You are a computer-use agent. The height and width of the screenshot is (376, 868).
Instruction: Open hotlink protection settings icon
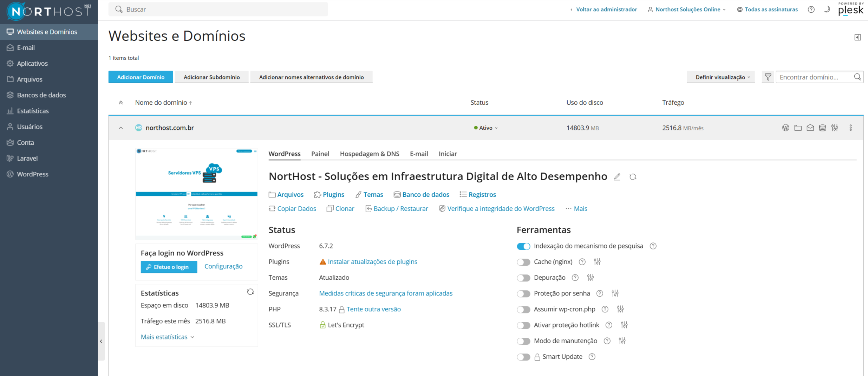[624, 325]
